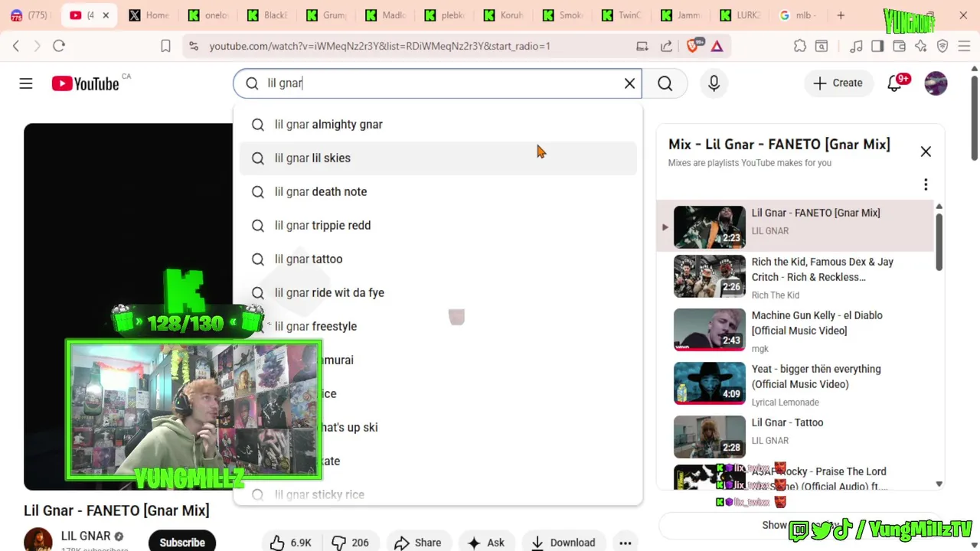980x551 pixels.
Task: Switch to the X Home tab
Action: 149,15
